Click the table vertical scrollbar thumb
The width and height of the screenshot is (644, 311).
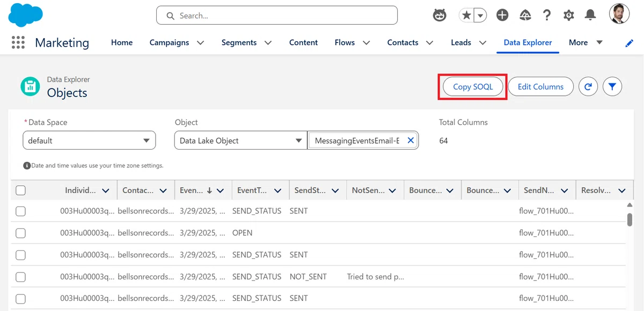coord(630,219)
